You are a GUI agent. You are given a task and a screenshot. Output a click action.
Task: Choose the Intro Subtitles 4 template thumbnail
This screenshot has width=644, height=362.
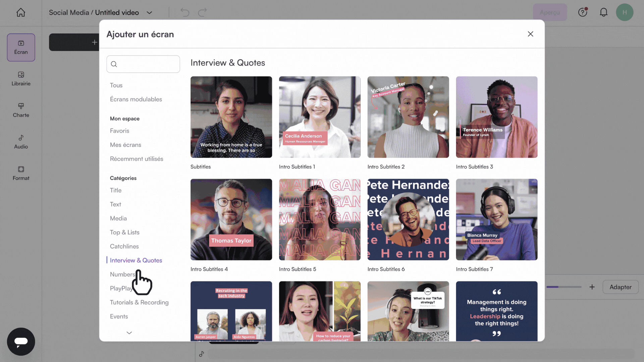tap(231, 220)
